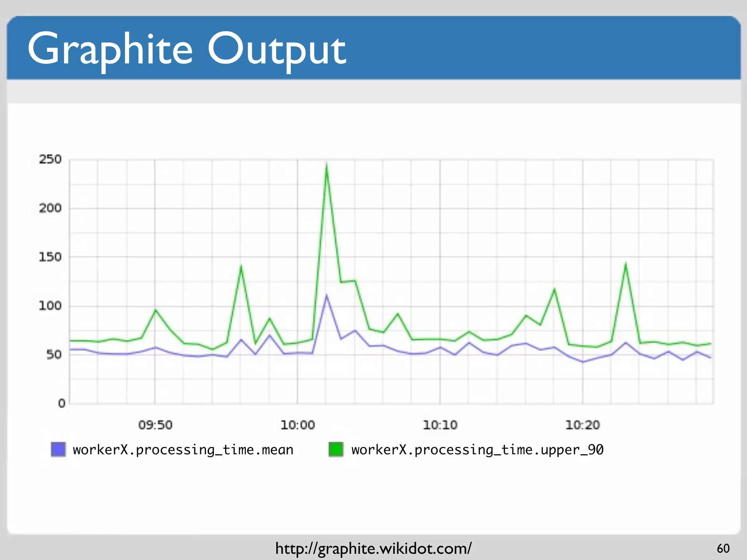Click the 150 y-axis value

click(50, 257)
